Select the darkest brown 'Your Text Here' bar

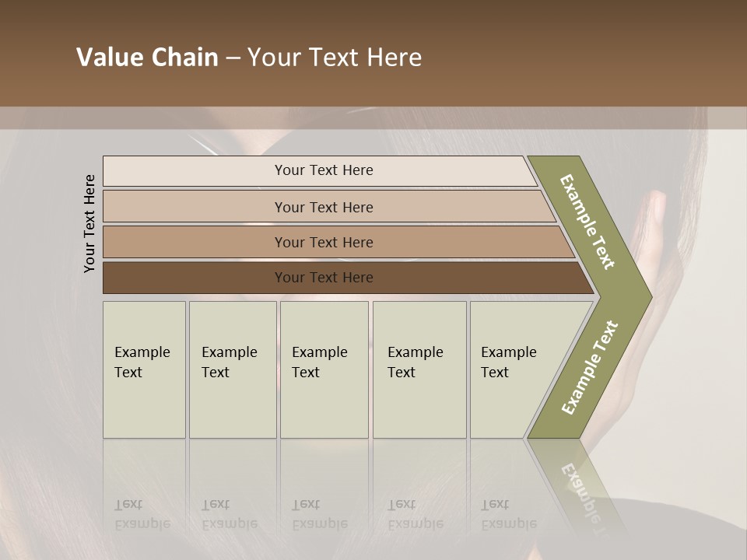pos(349,278)
